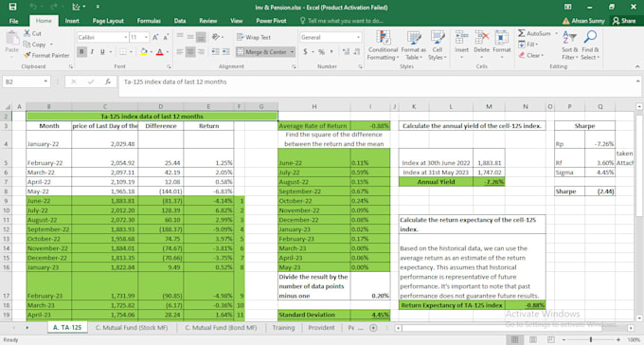Switch to Page Layout view in status bar
Image resolution: width=644 pixels, height=345 pixels.
pos(532,339)
